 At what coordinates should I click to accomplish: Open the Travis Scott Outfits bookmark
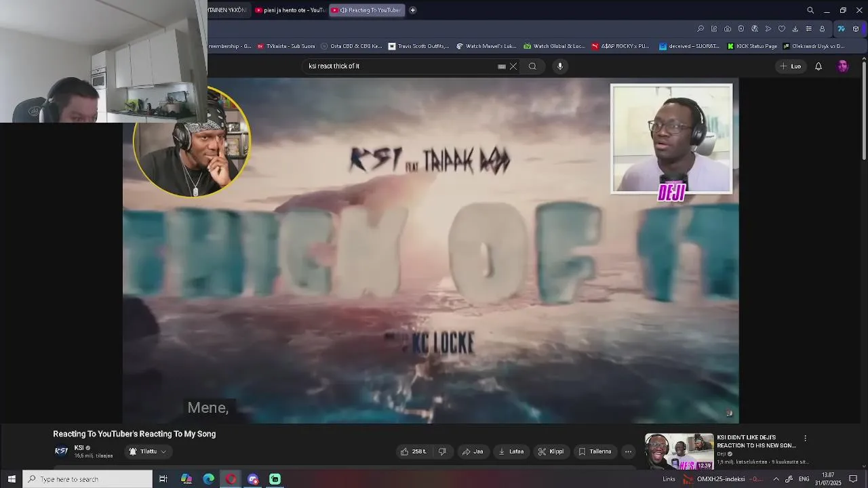pyautogui.click(x=418, y=46)
